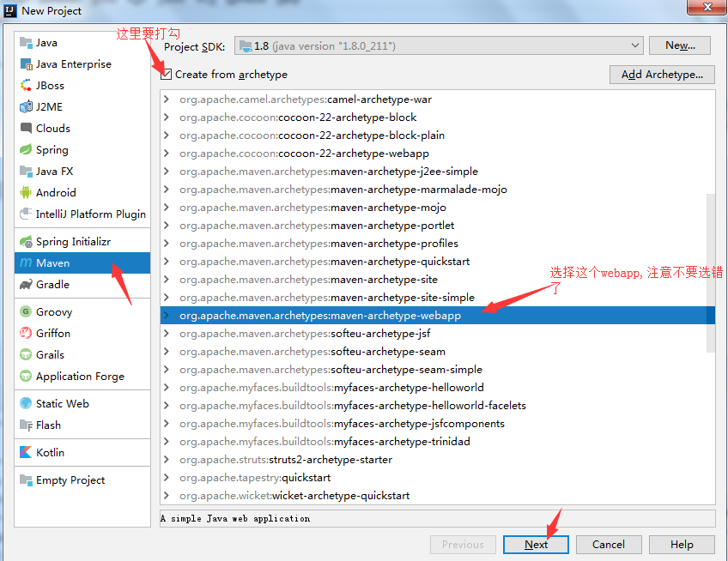Click the IntelliJ logo in title bar
Viewport: 728px width, 561px height.
tap(10, 10)
